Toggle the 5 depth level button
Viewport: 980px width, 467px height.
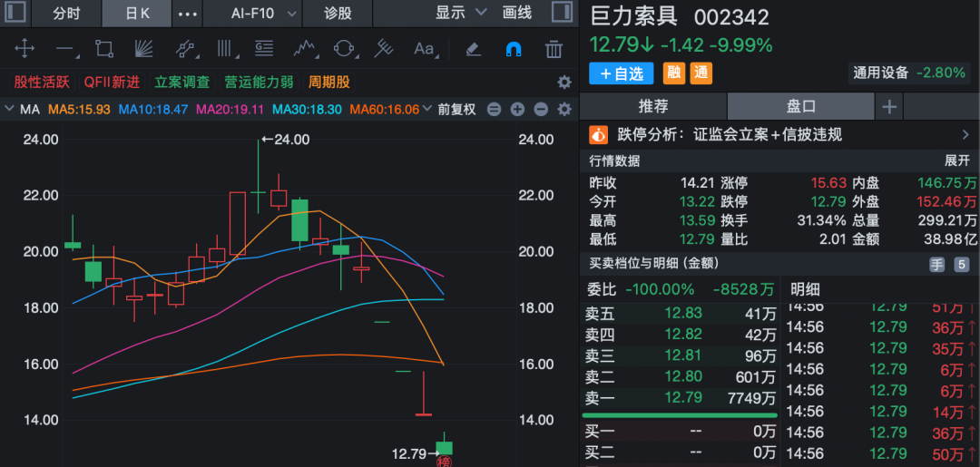961,265
